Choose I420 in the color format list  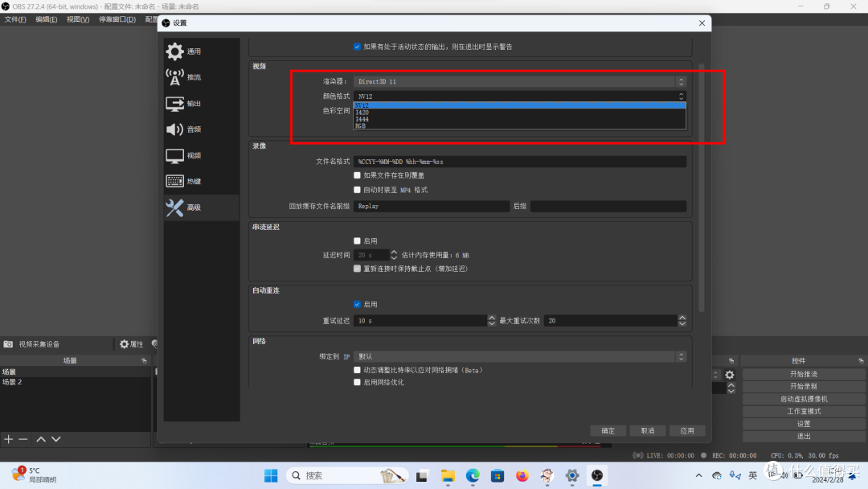[520, 113]
